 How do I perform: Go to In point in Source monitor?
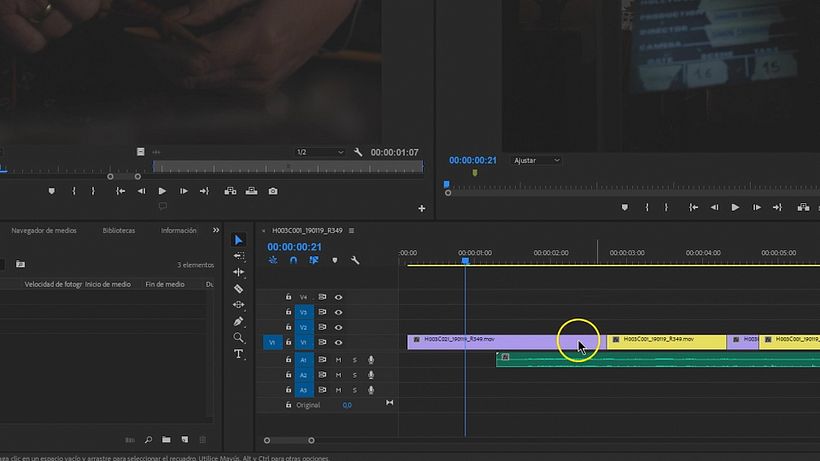[x=120, y=191]
